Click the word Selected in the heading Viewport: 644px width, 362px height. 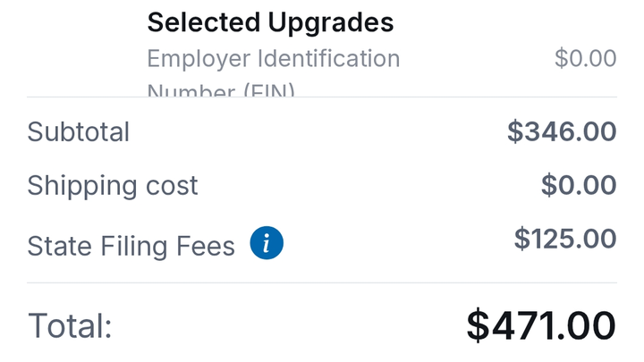pyautogui.click(x=204, y=22)
